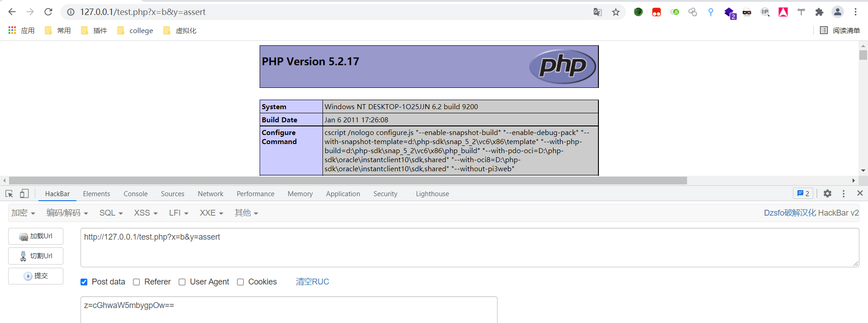
Task: Open the extensions puzzle icon
Action: pos(819,12)
